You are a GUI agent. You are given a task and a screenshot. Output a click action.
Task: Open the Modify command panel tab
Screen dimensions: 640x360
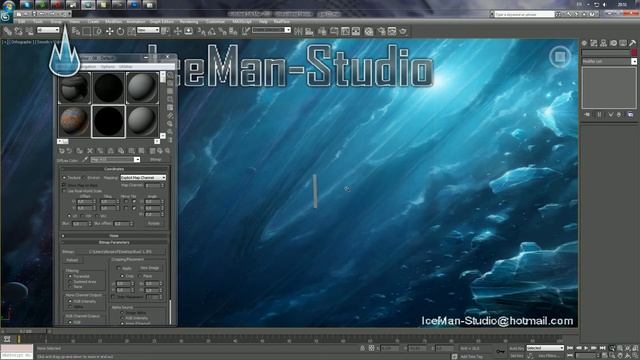coord(594,43)
